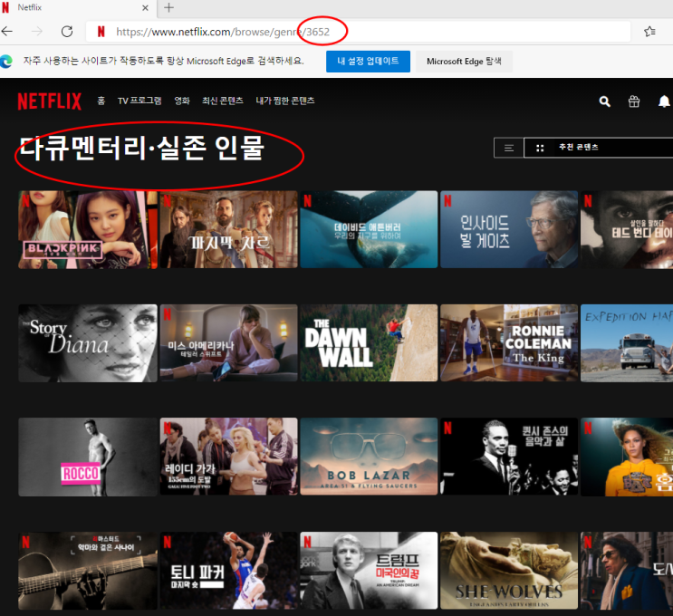Screen dimensions: 673x616
Task: Open 마지막 차르 thumbnail
Action: click(229, 230)
